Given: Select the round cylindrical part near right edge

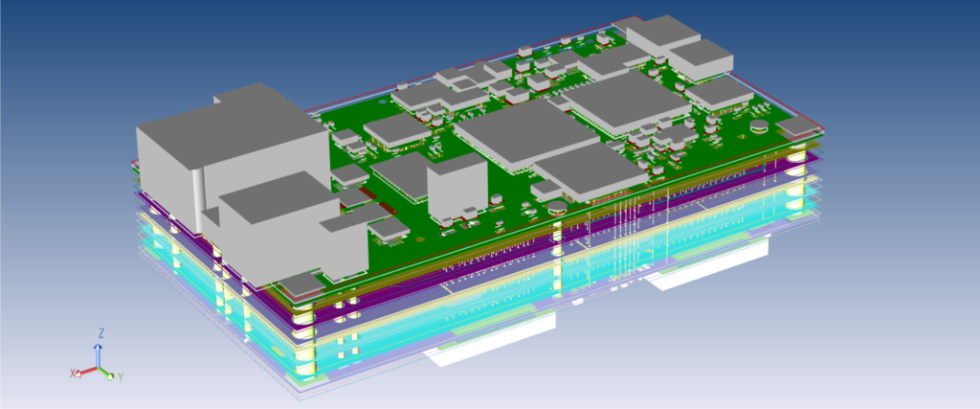Looking at the screenshot, I should click(x=759, y=127).
